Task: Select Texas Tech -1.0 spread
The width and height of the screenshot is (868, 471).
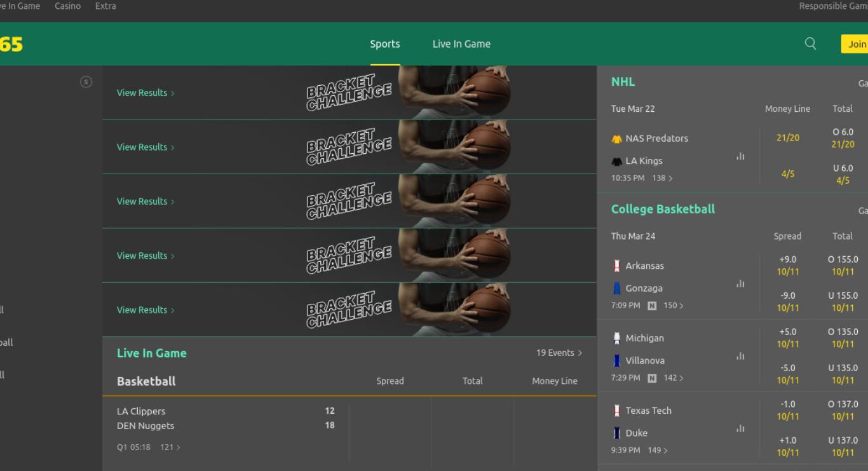Action: pos(787,411)
